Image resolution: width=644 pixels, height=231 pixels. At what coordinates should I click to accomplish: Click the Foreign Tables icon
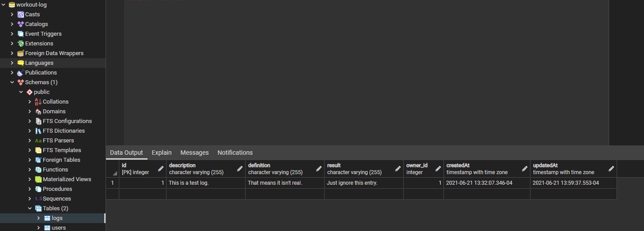pyautogui.click(x=38, y=160)
